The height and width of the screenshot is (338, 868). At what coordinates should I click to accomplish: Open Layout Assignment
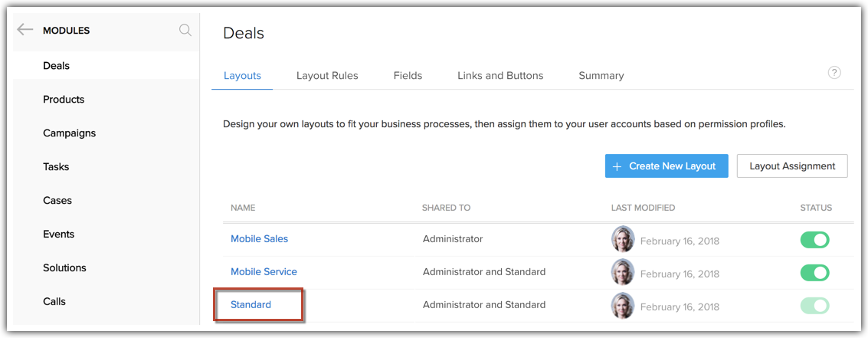(792, 166)
